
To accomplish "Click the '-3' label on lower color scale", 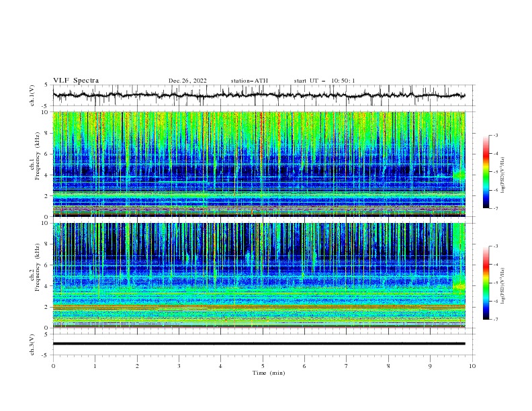I will point(495,246).
